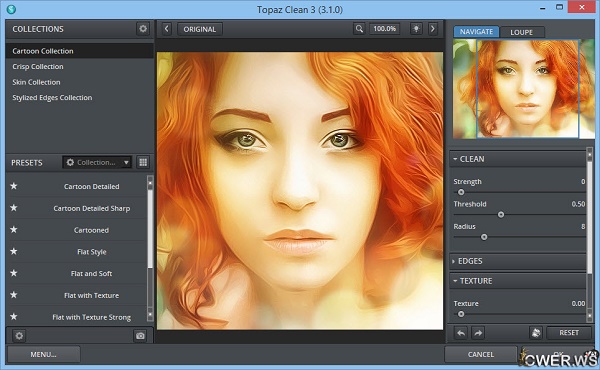Apply the Cartoon Detailed preset
Screen dimensions: 600x370
coord(91,186)
